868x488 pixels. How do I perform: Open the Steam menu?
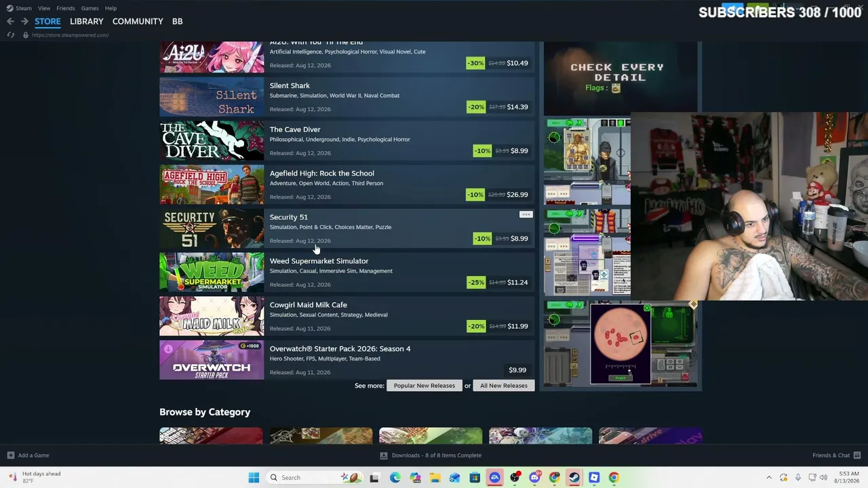pos(24,8)
